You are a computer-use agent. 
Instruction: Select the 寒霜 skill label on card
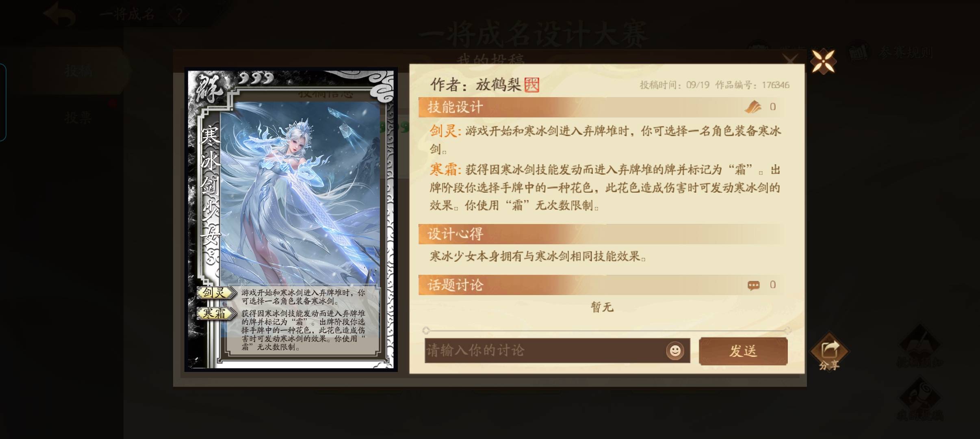[x=215, y=313]
